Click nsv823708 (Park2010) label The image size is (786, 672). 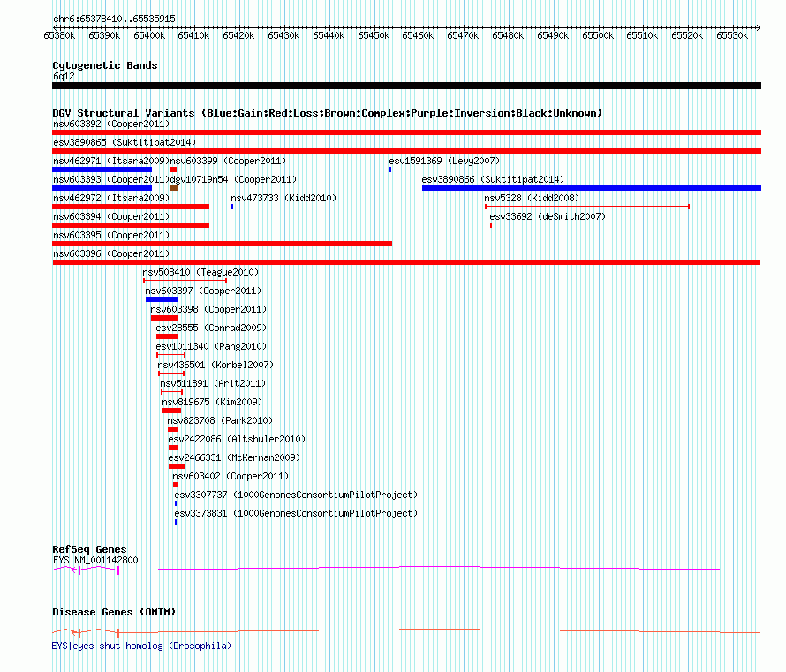tap(220, 420)
